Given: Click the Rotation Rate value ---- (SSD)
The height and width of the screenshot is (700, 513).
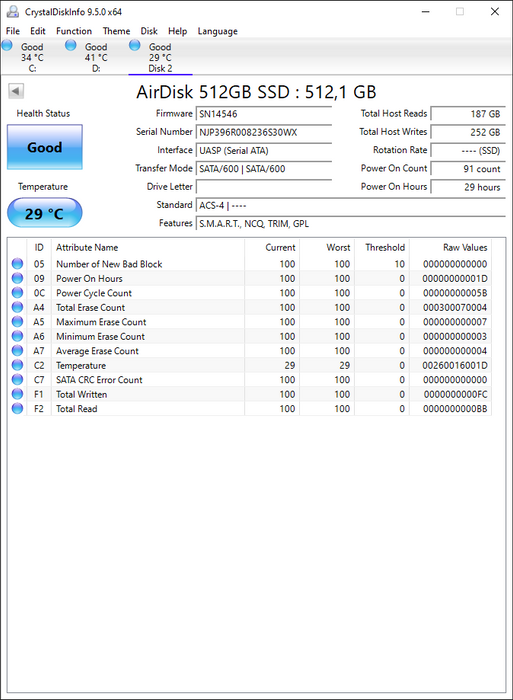Looking at the screenshot, I should pyautogui.click(x=468, y=150).
